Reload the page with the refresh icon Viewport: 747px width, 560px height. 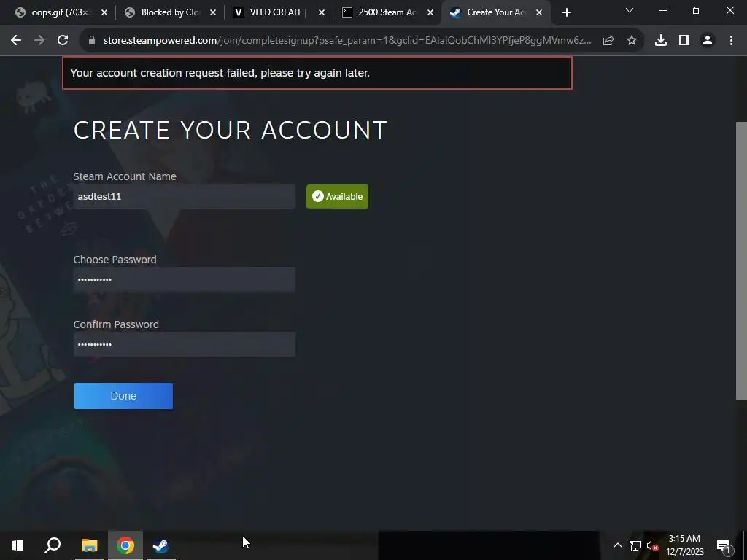pyautogui.click(x=63, y=41)
